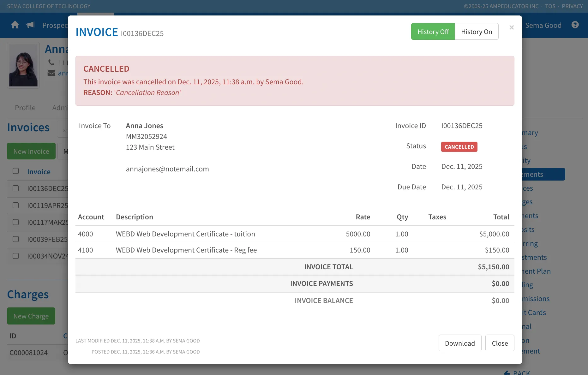
Task: Check the I00119APR25 invoice row checkbox
Action: (x=16, y=205)
